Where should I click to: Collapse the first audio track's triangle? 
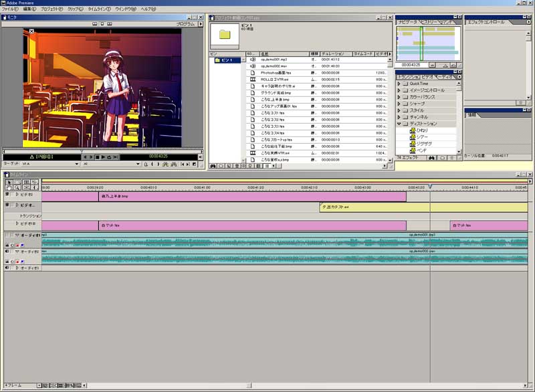point(17,235)
